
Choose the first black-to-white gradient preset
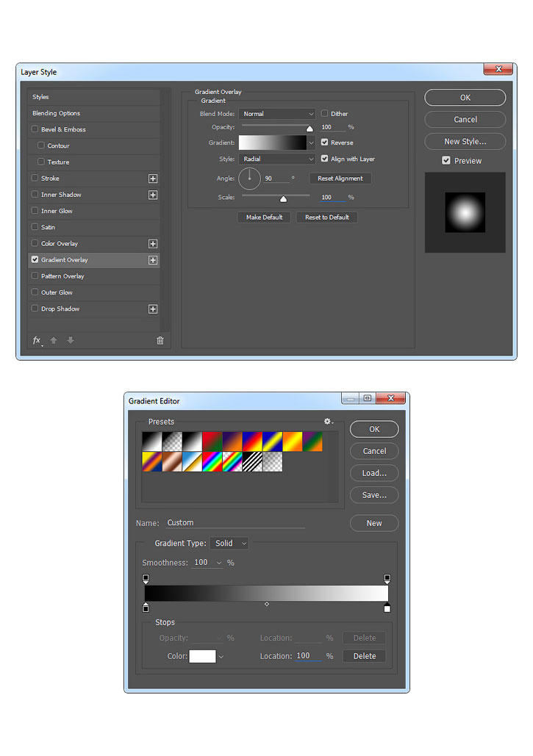[x=152, y=442]
